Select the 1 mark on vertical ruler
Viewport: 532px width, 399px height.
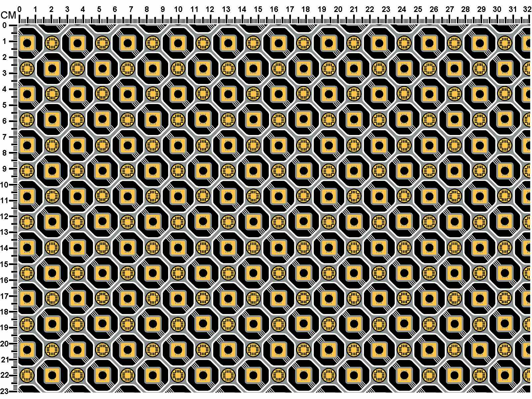pos(5,41)
